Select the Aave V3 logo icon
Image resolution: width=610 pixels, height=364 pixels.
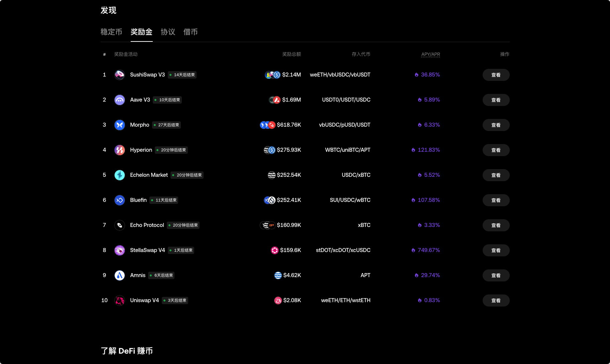[119, 100]
